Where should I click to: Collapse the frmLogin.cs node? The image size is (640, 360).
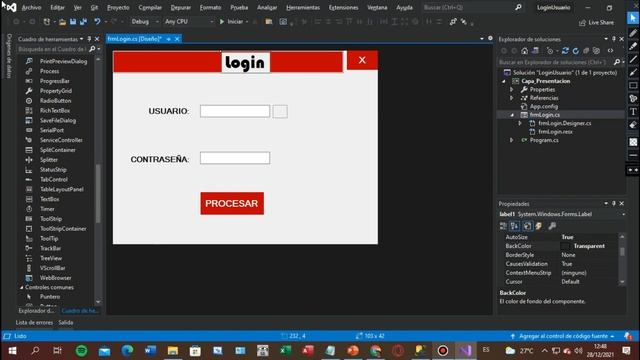pos(512,115)
